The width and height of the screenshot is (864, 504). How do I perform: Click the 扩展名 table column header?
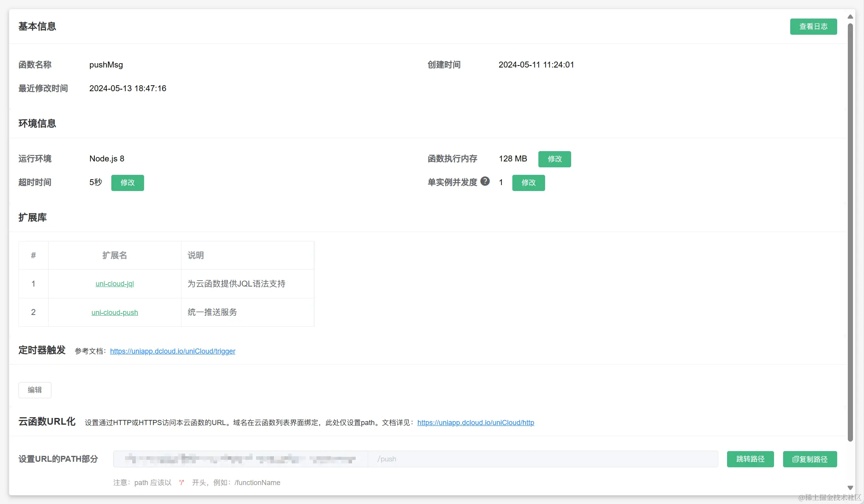tap(114, 255)
